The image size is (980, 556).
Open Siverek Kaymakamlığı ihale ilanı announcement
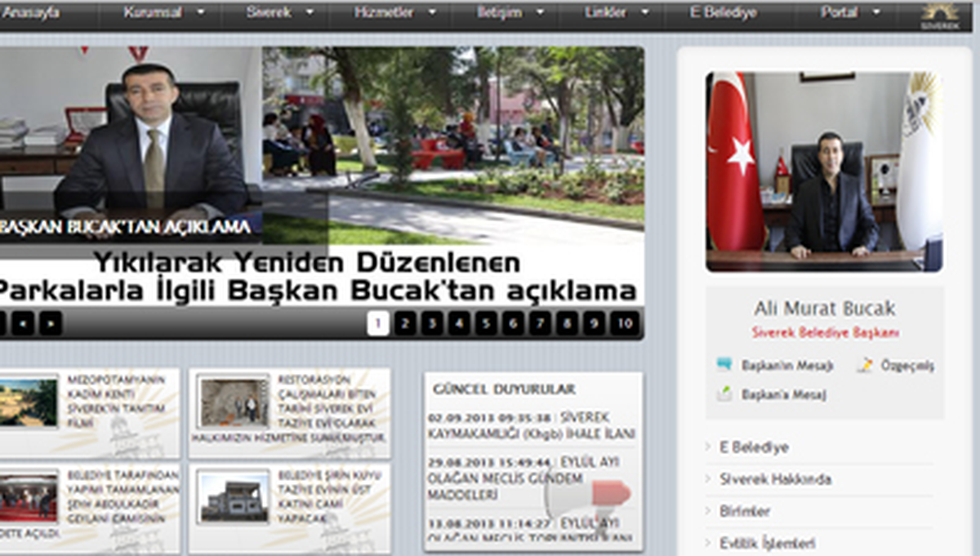532,425
